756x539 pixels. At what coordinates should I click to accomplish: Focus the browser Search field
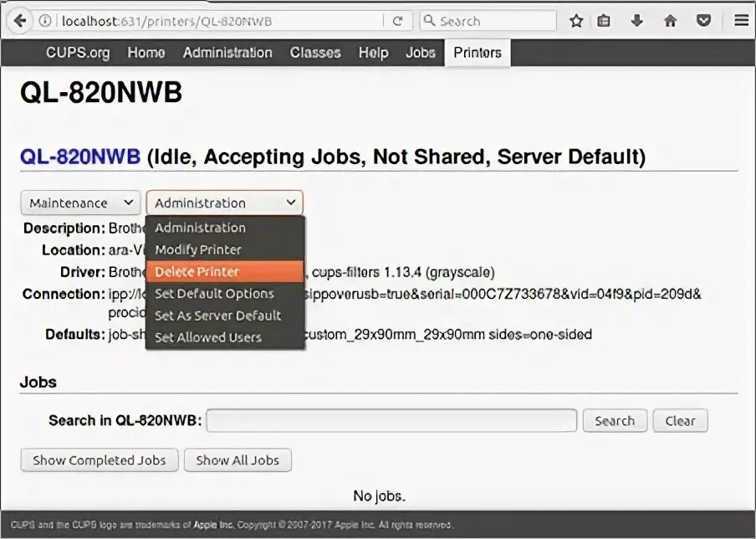pos(488,21)
